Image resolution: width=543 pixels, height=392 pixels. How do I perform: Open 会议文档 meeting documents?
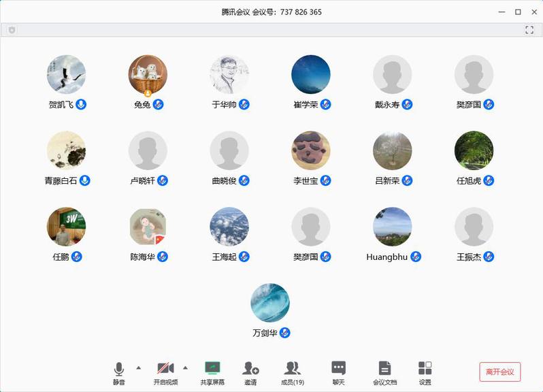[384, 374]
